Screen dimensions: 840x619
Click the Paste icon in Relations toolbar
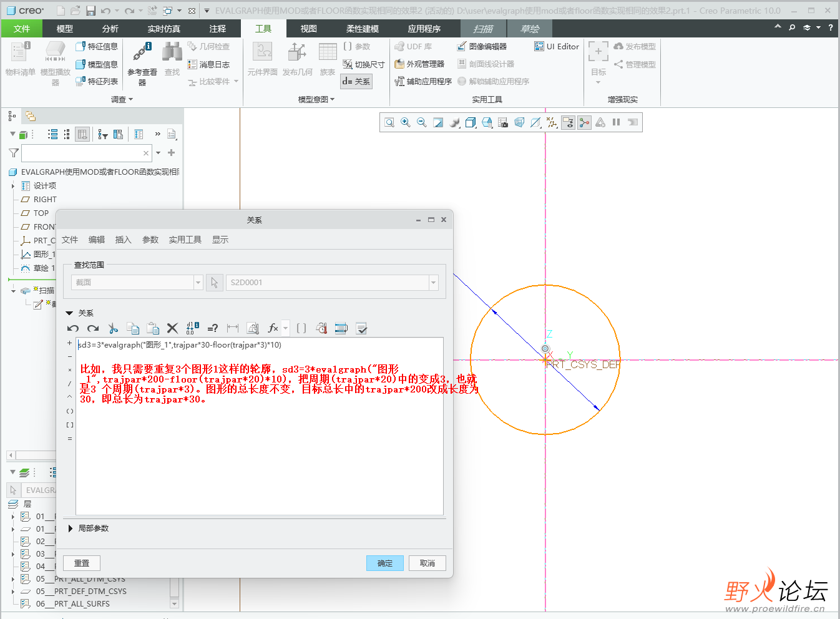click(x=153, y=328)
